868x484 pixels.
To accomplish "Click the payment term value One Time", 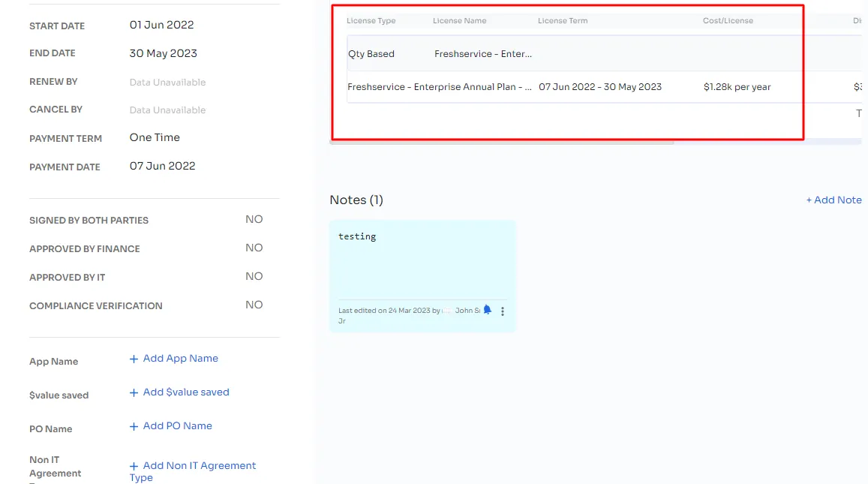I will click(155, 137).
